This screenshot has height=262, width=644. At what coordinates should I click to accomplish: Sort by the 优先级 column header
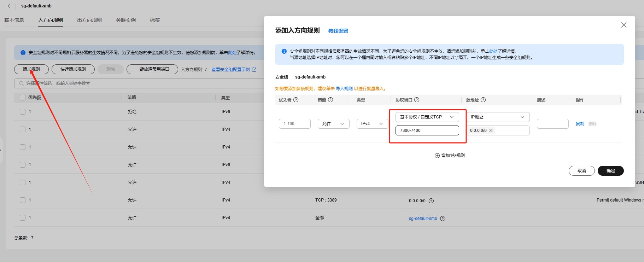coord(35,98)
